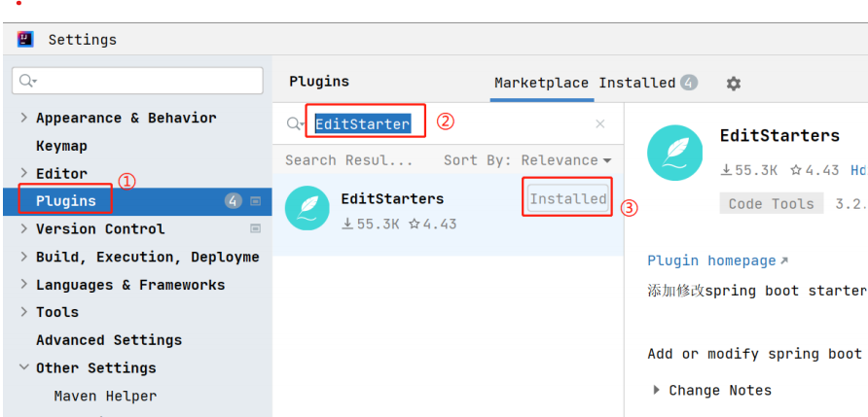Select EditStarters search result row
Image resolution: width=868 pixels, height=417 pixels.
click(449, 215)
